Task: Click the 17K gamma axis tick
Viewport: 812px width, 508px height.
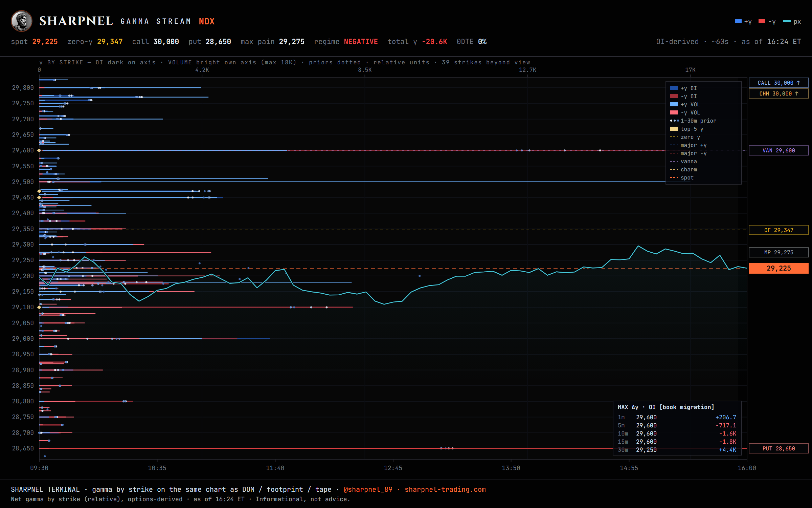Action: [690, 70]
